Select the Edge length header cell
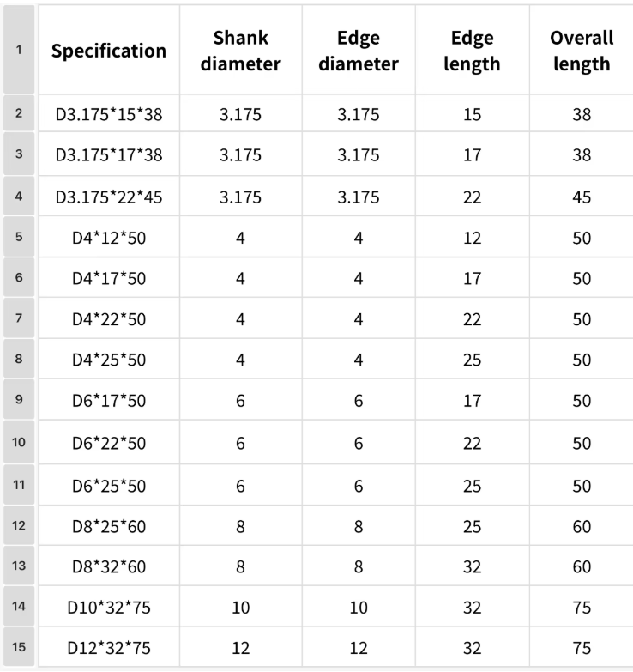The width and height of the screenshot is (633, 672). point(472,51)
